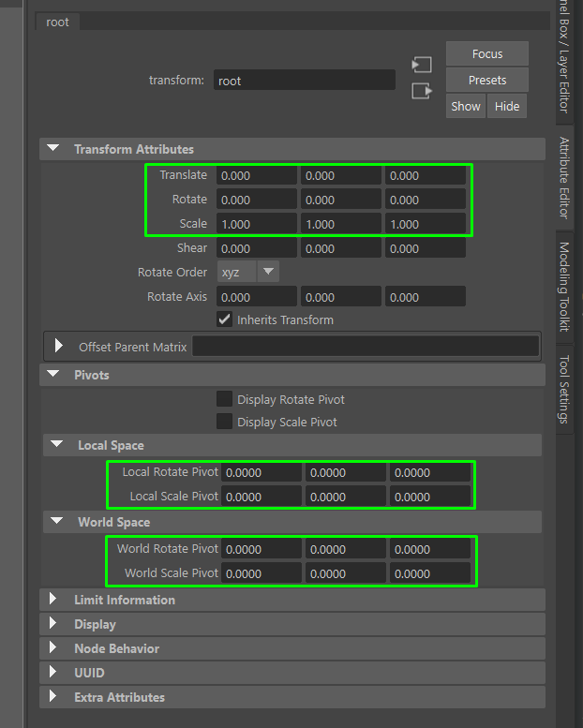Screen dimensions: 583x728
Task: Expand the Limit Information section
Action: click(53, 600)
